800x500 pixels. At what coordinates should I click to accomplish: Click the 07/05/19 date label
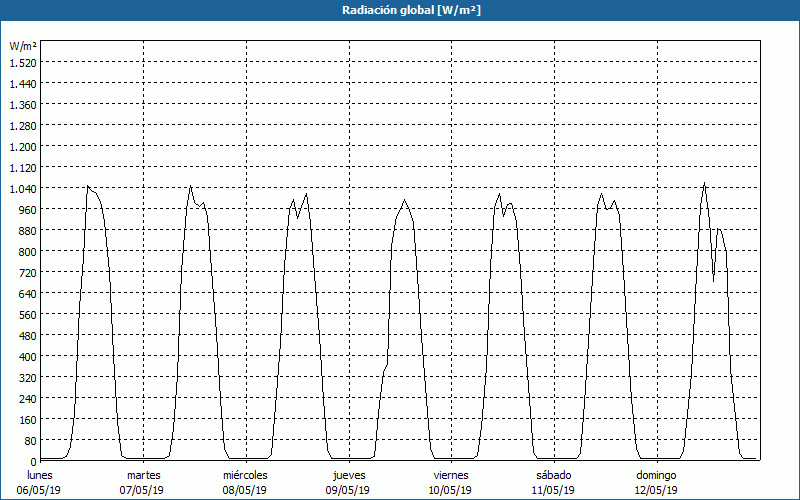tap(142, 490)
